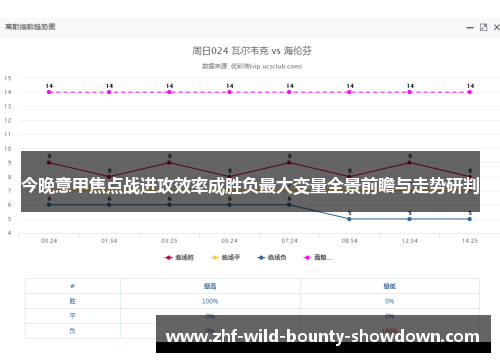Click the 00:24 x-axis label
This screenshot has height=362, width=500.
[x=49, y=241]
